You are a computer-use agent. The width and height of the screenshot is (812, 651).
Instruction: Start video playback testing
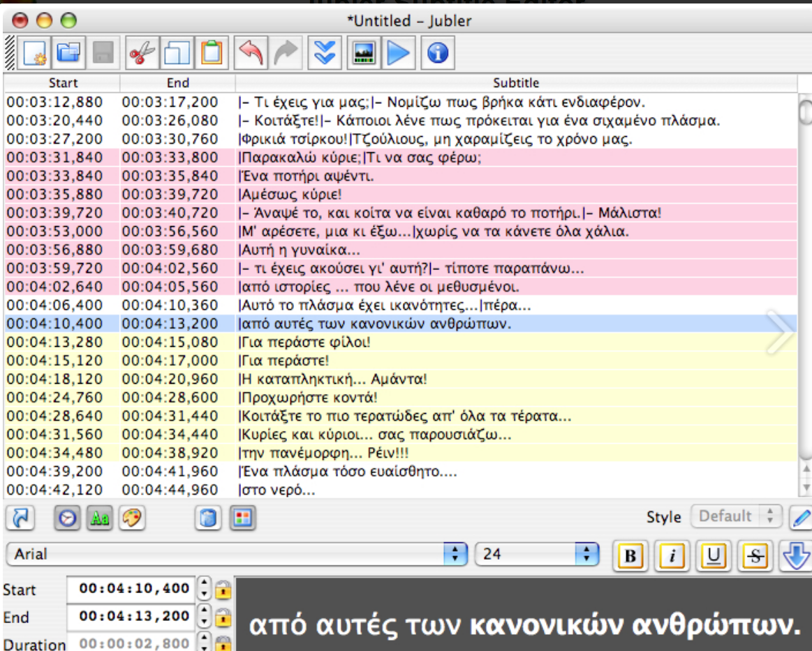click(398, 52)
